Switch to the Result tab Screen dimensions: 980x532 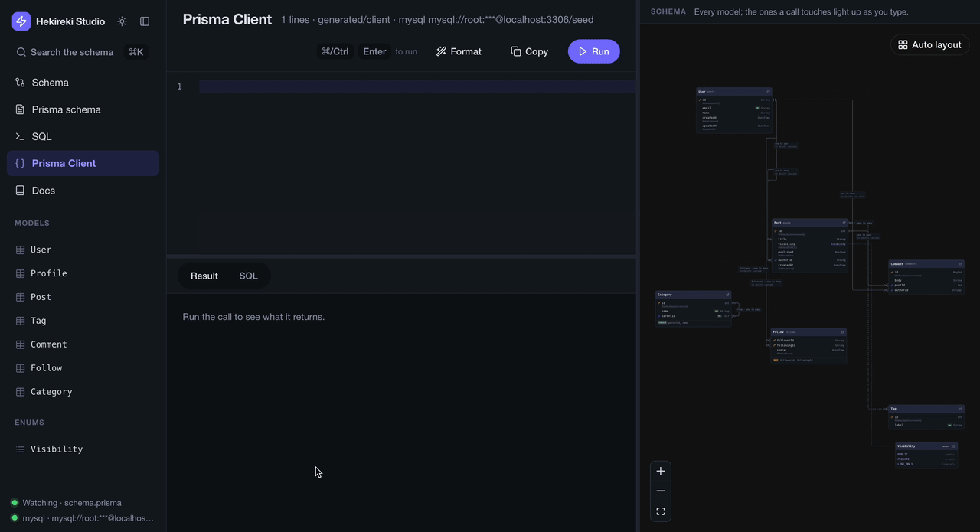click(204, 276)
